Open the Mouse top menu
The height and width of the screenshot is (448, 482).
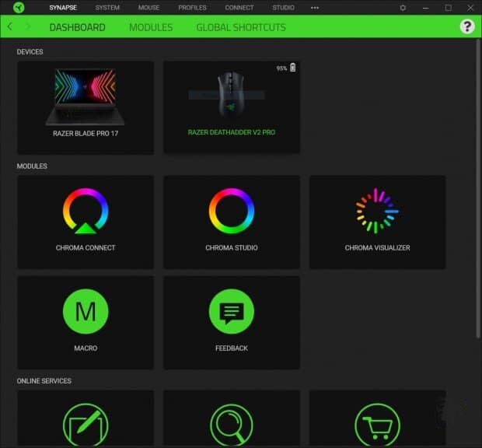point(148,8)
